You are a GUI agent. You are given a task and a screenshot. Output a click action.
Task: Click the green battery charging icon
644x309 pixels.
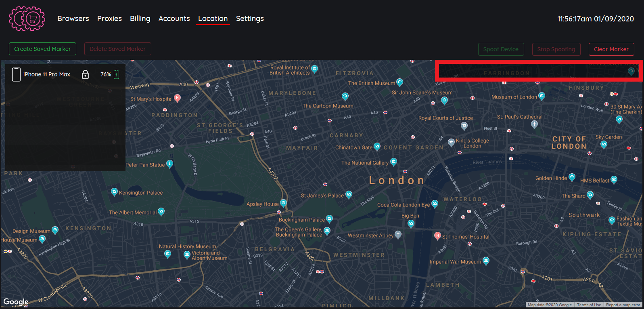(x=117, y=74)
